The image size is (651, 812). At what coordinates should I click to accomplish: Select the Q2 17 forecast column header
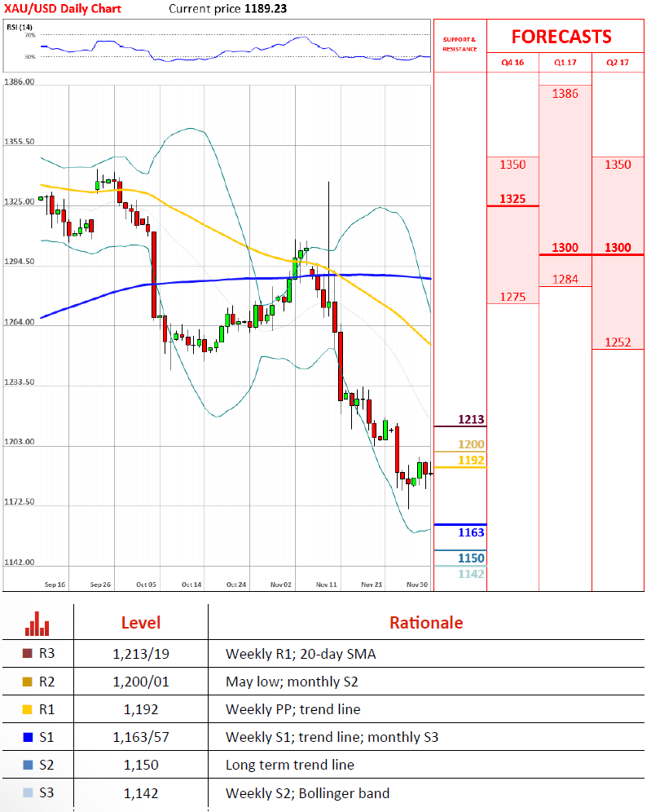click(x=618, y=62)
